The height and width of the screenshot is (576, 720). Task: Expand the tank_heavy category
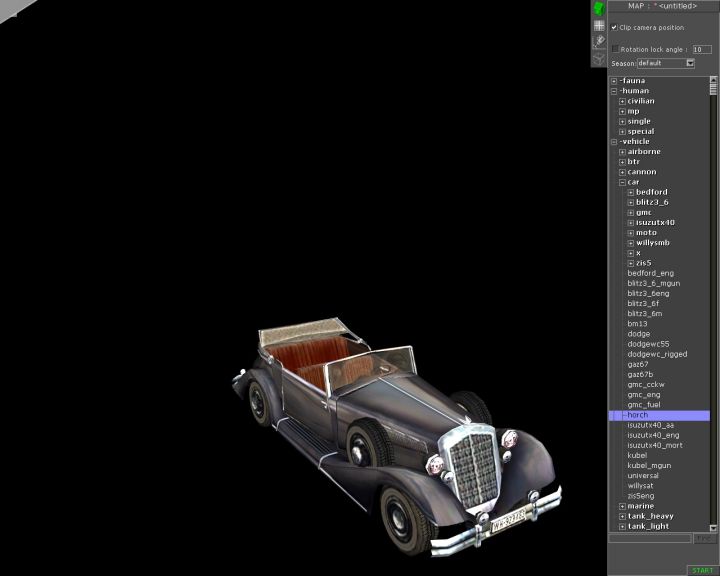coord(622,517)
